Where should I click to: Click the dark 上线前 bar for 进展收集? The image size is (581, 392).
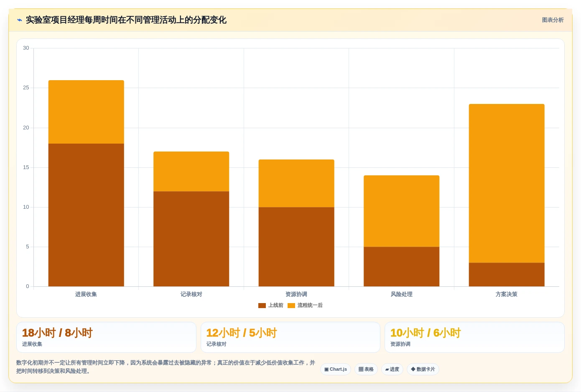[x=86, y=215]
